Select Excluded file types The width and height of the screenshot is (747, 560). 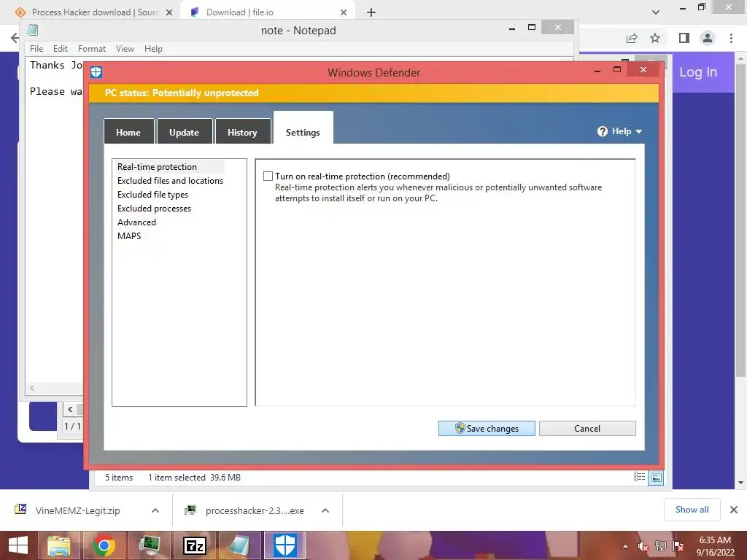tap(152, 194)
